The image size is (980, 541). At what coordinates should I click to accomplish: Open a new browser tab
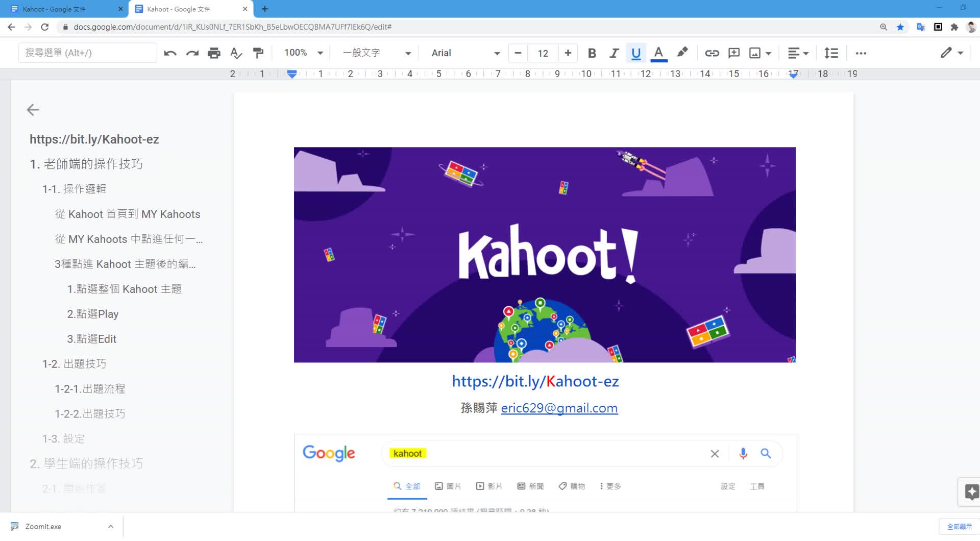point(264,9)
